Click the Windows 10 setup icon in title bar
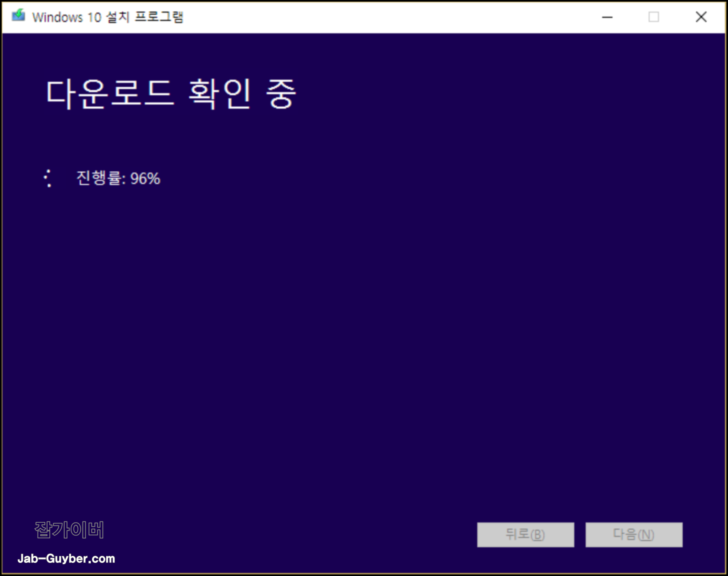 (x=18, y=16)
